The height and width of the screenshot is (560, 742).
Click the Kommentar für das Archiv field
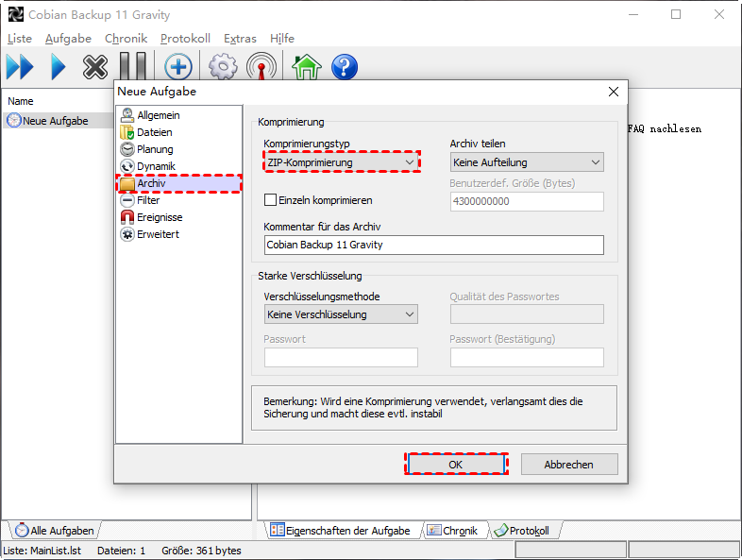(434, 245)
